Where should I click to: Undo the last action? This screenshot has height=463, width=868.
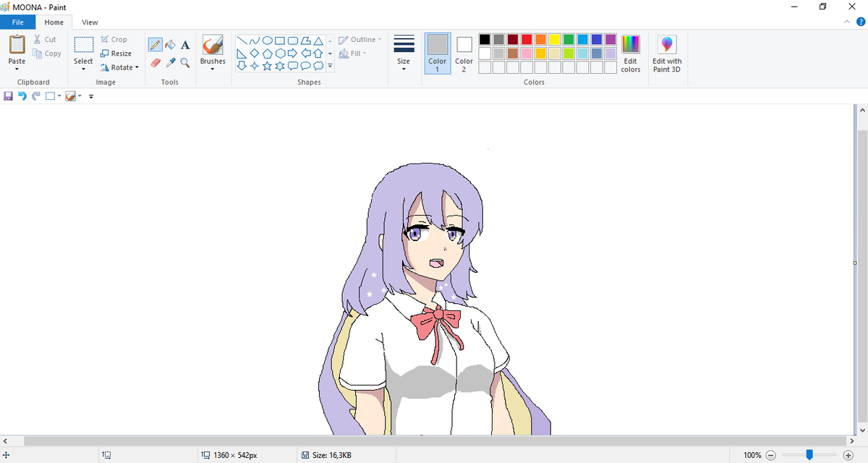(22, 95)
